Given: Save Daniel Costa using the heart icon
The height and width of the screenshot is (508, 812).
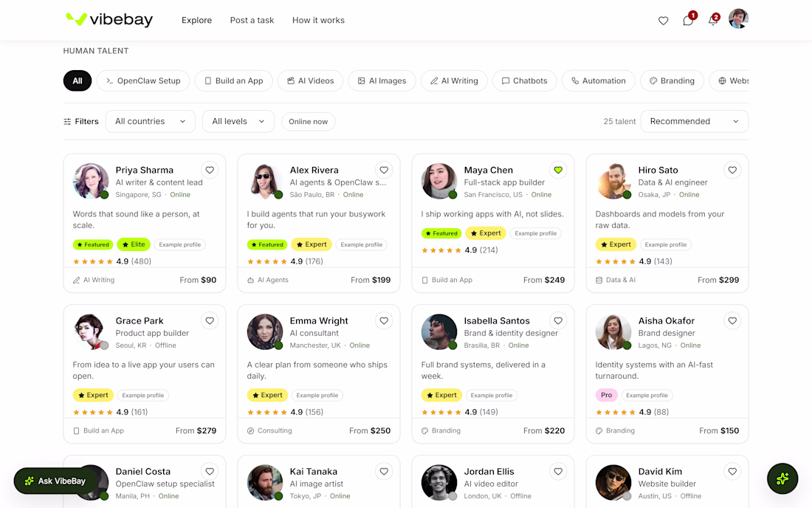Looking at the screenshot, I should click(x=210, y=471).
